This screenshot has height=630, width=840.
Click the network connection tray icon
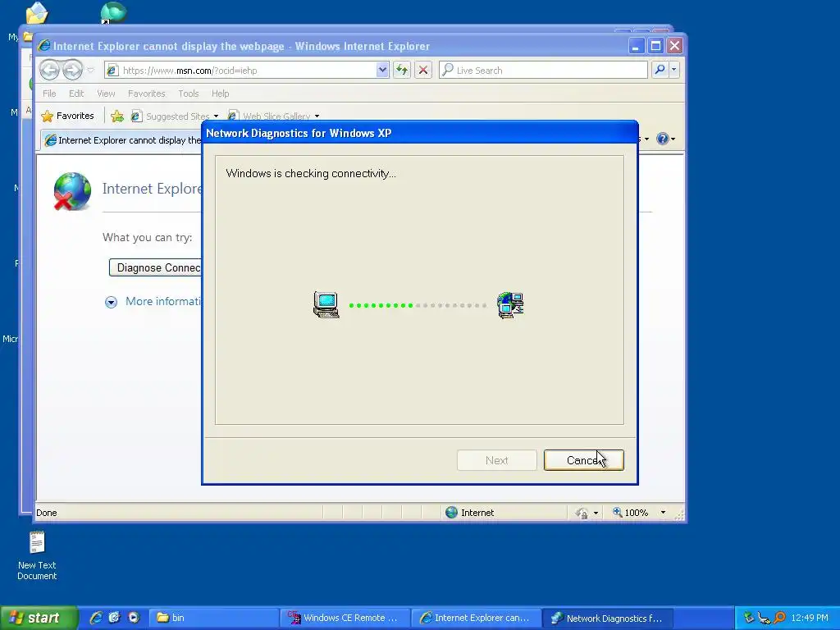tap(764, 618)
